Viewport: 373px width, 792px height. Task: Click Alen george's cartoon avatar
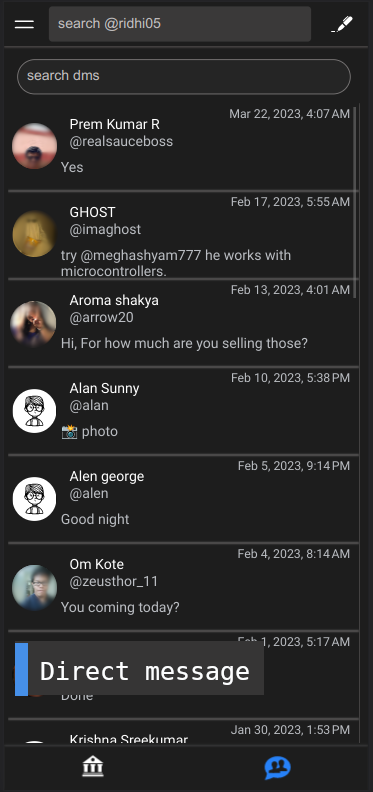34,499
